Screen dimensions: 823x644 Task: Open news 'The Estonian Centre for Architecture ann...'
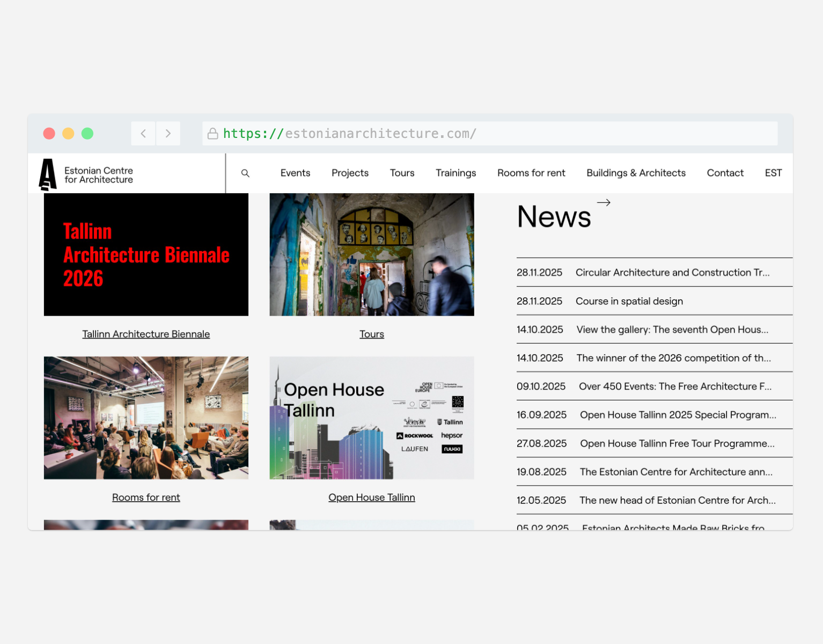pyautogui.click(x=676, y=472)
